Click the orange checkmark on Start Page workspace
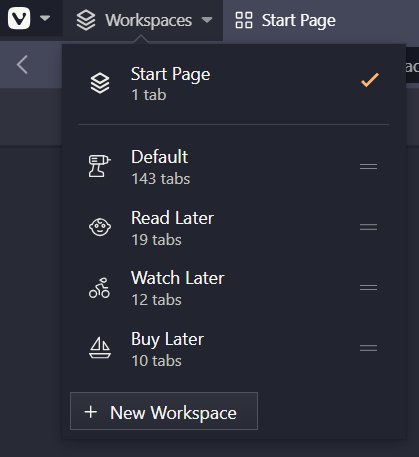The width and height of the screenshot is (419, 457). pos(370,80)
